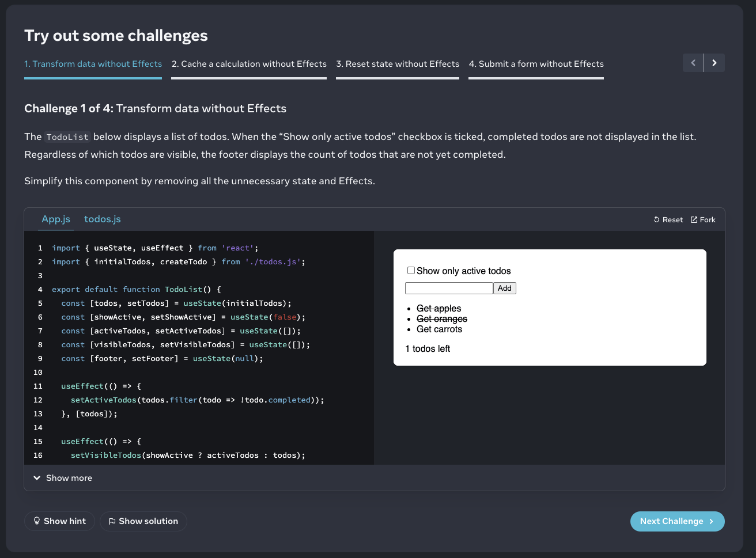The height and width of the screenshot is (558, 756).
Task: Click the inline TodoList code term
Action: coord(67,137)
